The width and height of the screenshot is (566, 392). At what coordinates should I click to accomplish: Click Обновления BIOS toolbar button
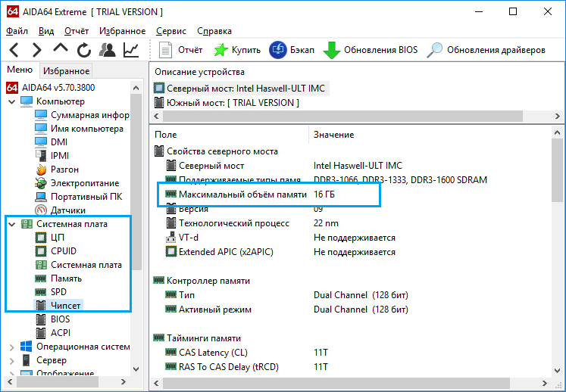click(371, 50)
